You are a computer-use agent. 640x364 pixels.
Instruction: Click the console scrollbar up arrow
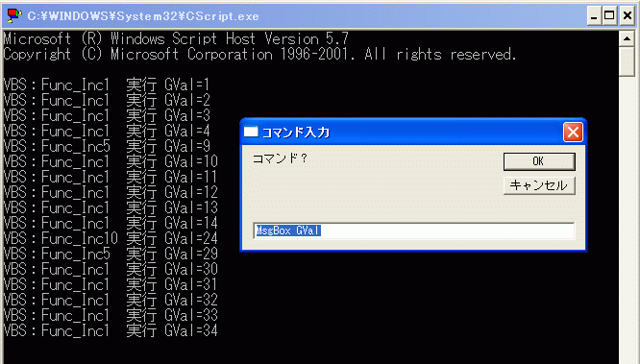627,38
